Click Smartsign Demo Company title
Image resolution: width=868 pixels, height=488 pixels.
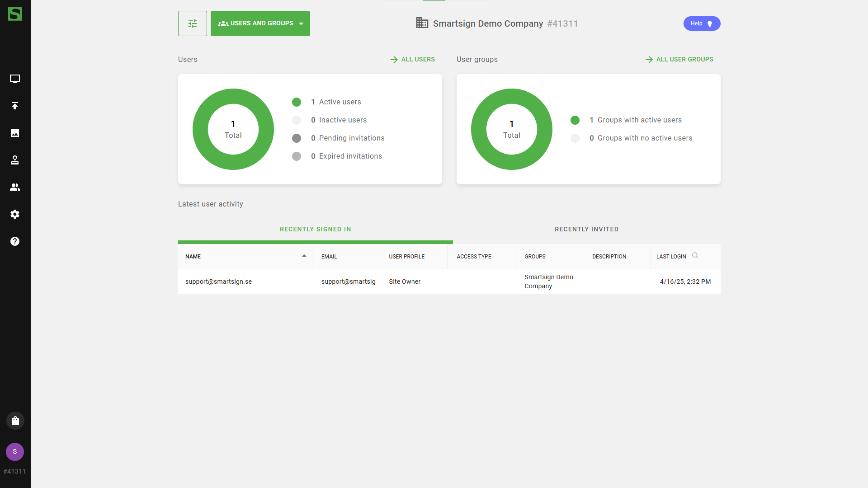488,23
